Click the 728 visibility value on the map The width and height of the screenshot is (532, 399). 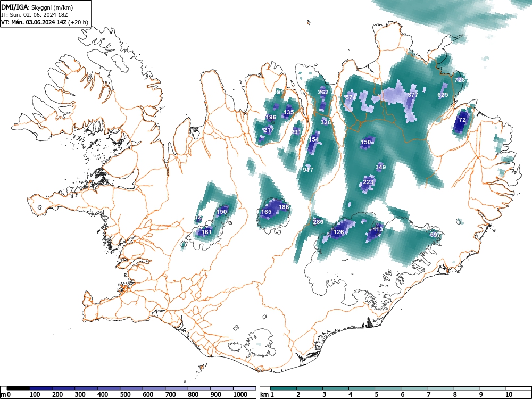tap(460, 80)
